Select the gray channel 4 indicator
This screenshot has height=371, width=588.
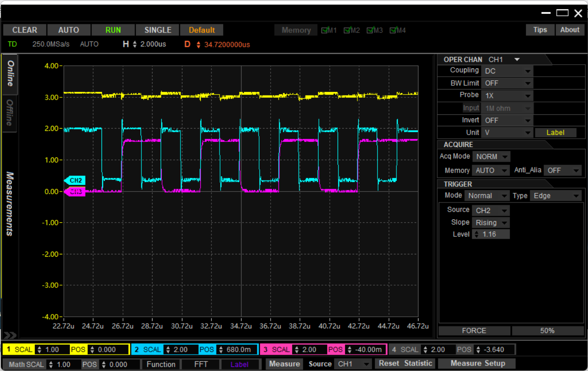click(x=394, y=349)
